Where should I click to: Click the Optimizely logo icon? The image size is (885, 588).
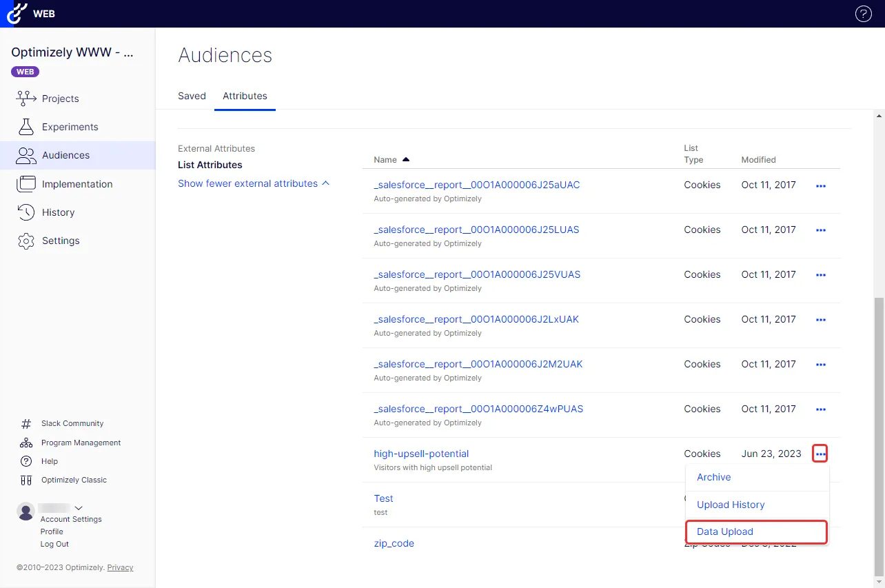[x=17, y=13]
